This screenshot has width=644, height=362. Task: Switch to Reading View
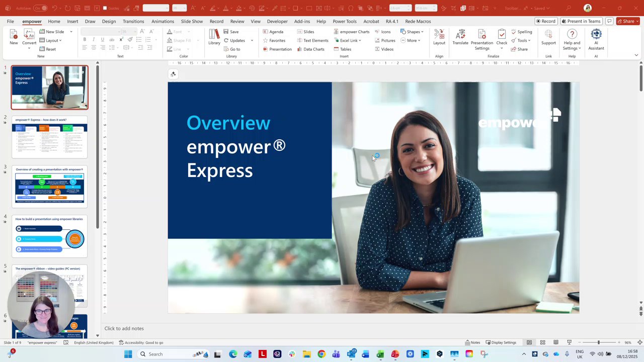(x=556, y=342)
